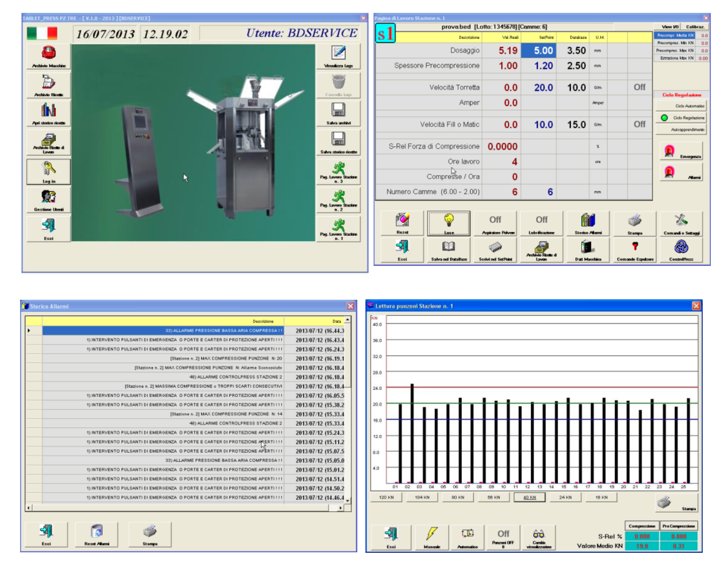Switch to the View I/O tab
Screen dimensions: 728x569
click(670, 27)
